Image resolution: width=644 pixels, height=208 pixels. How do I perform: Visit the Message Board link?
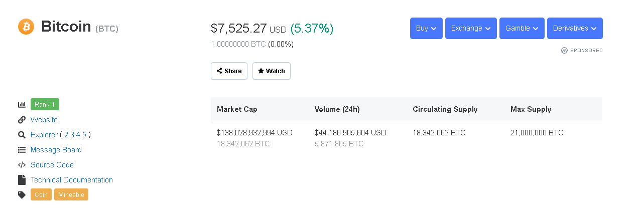(x=56, y=150)
